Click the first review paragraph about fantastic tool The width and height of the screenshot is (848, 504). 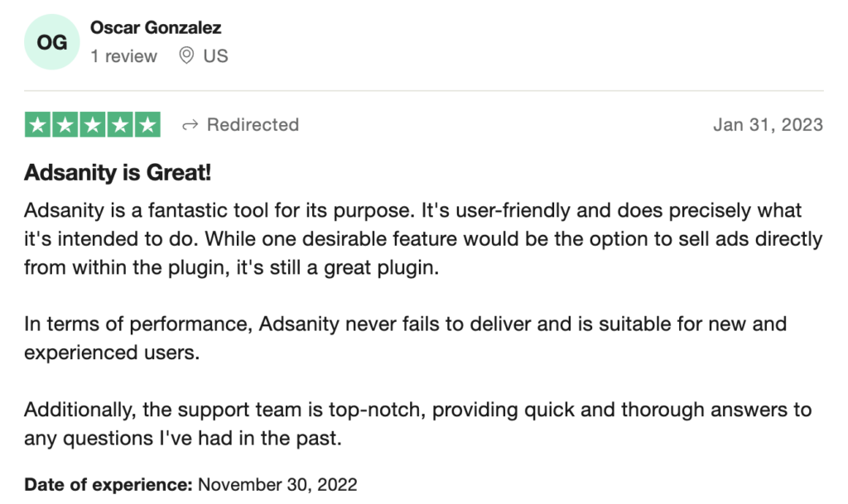coord(423,239)
